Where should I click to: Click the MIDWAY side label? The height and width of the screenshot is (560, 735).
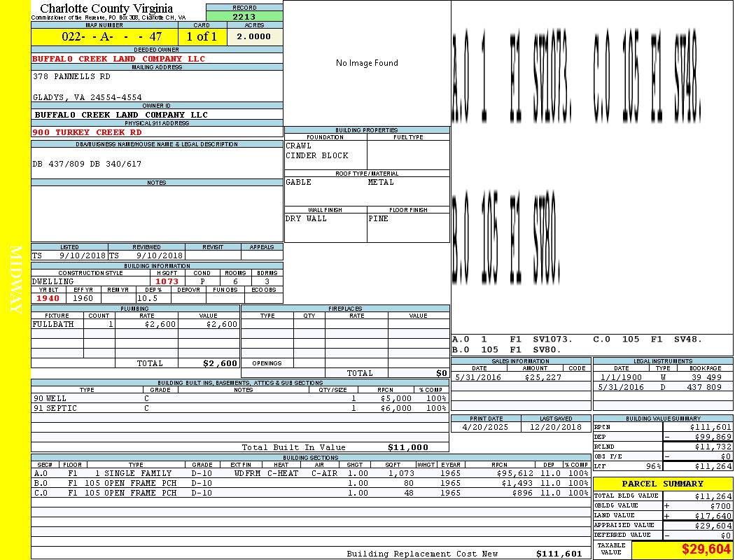click(15, 280)
